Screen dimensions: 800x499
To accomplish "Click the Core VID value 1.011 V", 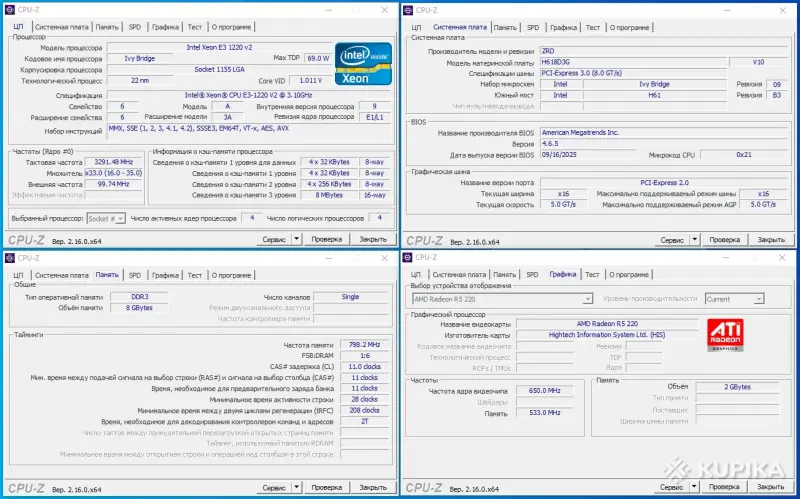I will pyautogui.click(x=311, y=80).
